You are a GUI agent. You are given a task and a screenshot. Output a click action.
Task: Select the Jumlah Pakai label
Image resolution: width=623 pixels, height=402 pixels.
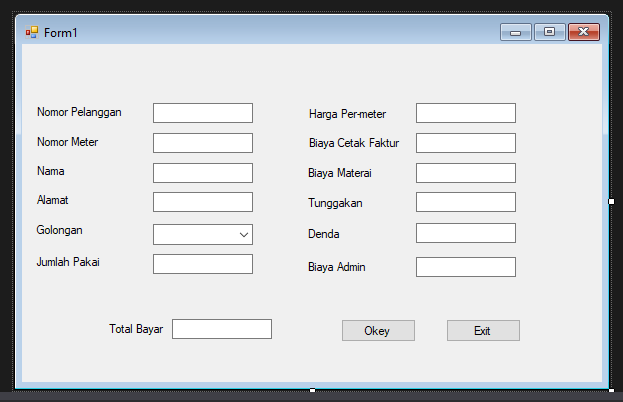(68, 262)
